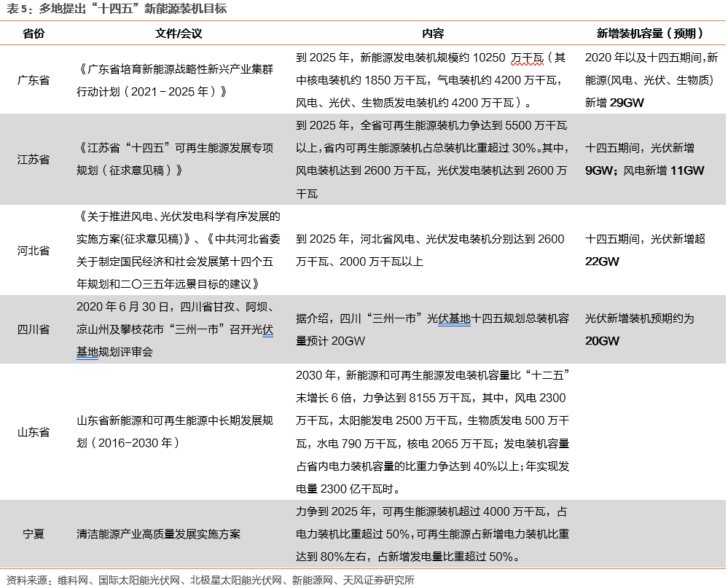Click the 山东省新能源和可再生能源中长期发展规划 cell
This screenshot has height=588, width=728.
tap(175, 431)
